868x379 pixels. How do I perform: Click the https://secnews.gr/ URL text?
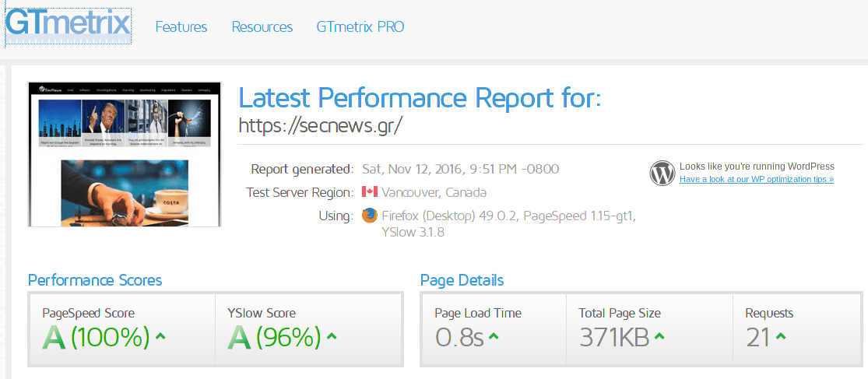click(x=319, y=125)
